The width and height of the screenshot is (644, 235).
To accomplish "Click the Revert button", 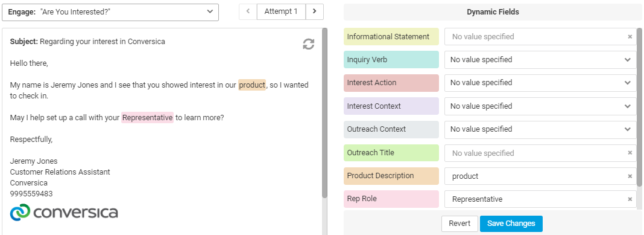I will pos(459,224).
